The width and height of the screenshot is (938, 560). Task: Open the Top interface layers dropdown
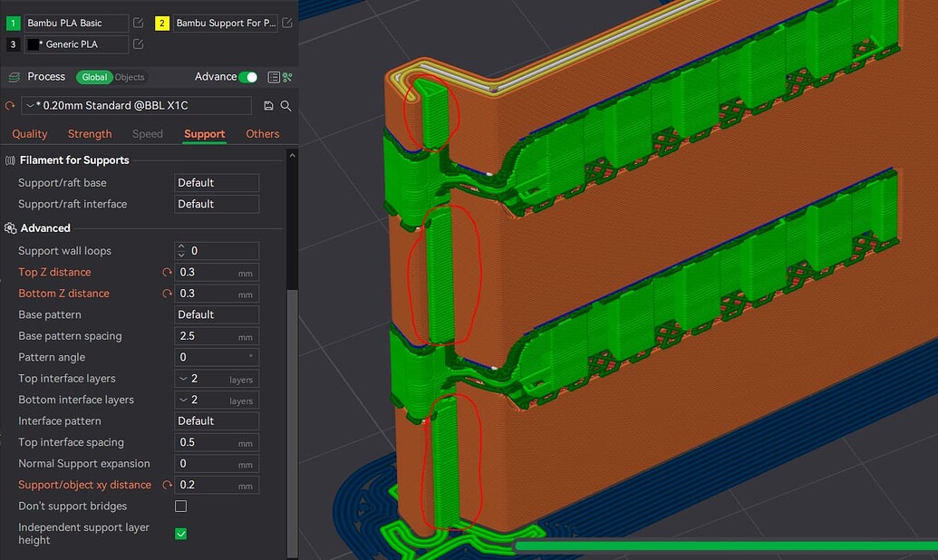(x=217, y=379)
